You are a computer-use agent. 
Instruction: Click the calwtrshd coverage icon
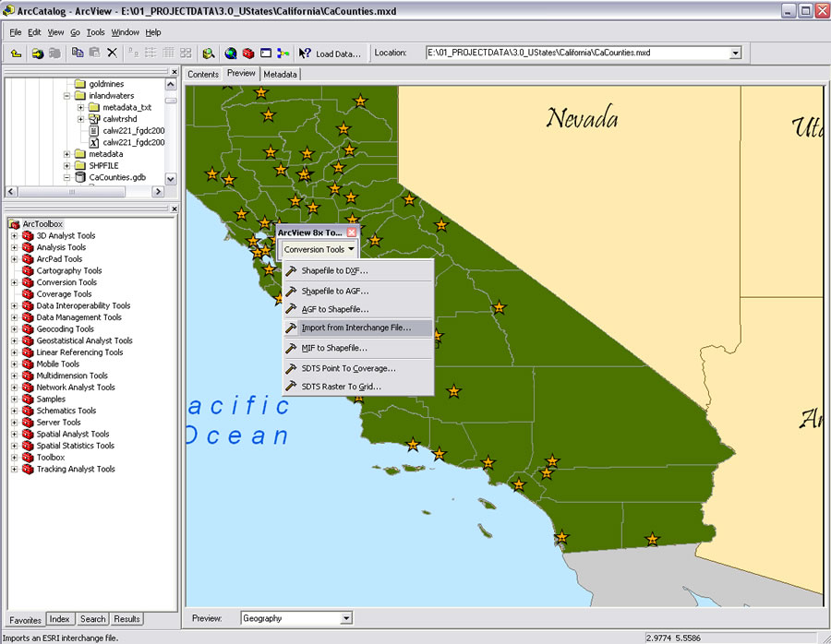tap(94, 119)
